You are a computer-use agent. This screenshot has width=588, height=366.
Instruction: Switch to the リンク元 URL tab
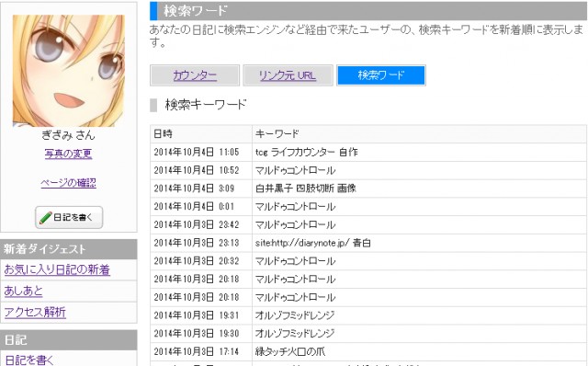(288, 75)
